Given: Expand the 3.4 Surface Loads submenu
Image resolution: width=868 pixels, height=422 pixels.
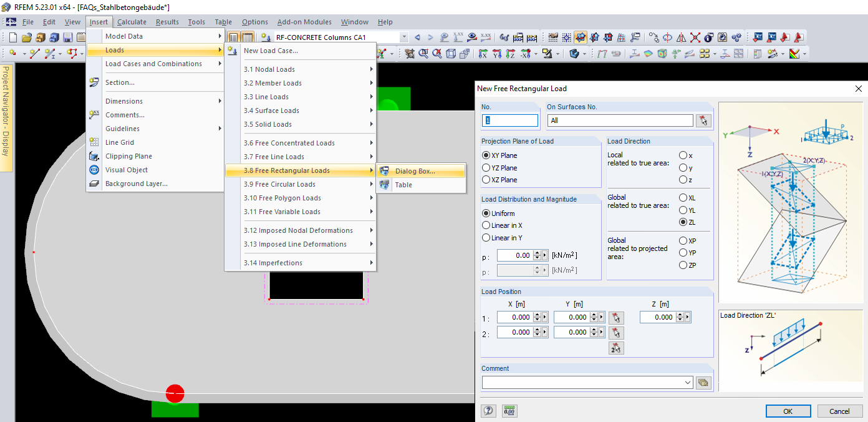Looking at the screenshot, I should click(301, 110).
